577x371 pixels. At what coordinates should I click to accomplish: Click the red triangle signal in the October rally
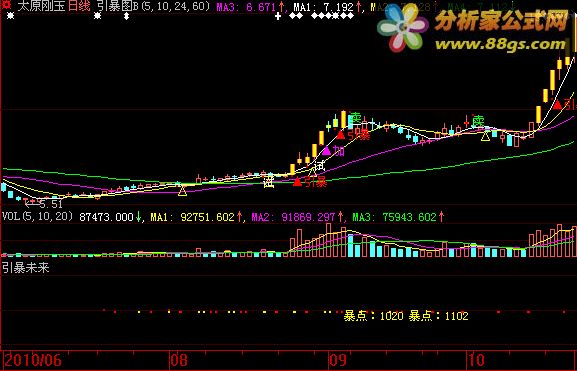(x=557, y=105)
